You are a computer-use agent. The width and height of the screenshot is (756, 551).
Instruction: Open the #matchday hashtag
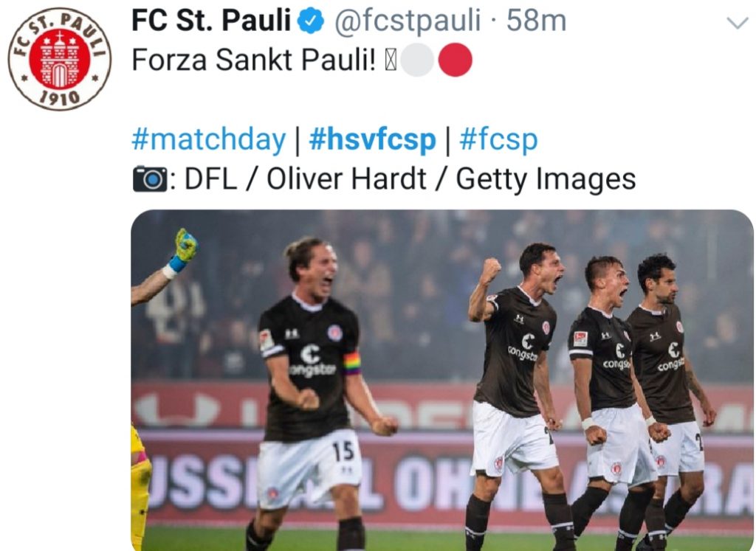pos(209,139)
